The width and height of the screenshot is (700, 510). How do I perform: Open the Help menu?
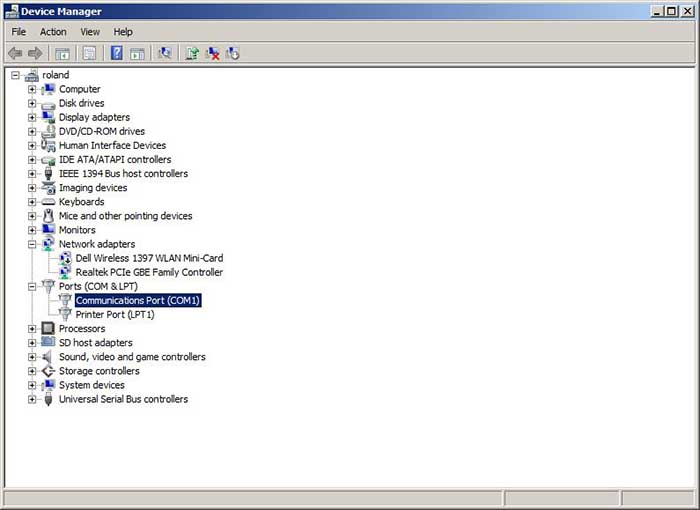pos(123,32)
